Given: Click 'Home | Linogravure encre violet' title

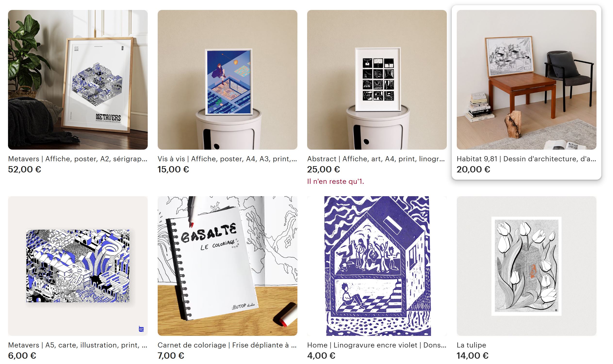Looking at the screenshot, I should pyautogui.click(x=377, y=345).
